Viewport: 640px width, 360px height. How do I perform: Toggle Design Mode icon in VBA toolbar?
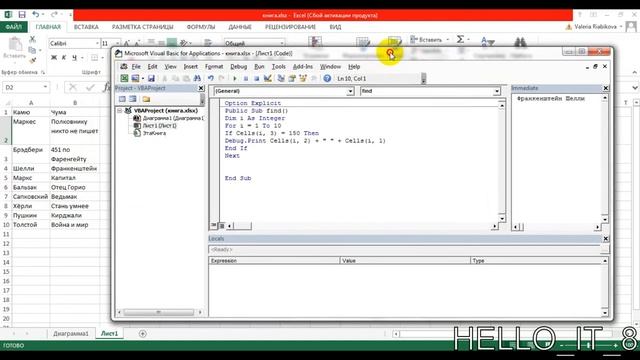point(268,78)
